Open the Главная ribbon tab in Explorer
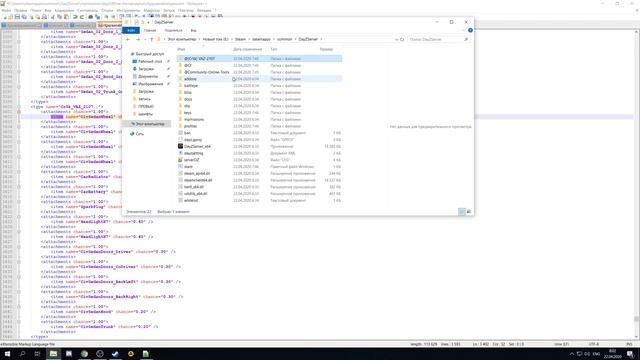 (150, 30)
